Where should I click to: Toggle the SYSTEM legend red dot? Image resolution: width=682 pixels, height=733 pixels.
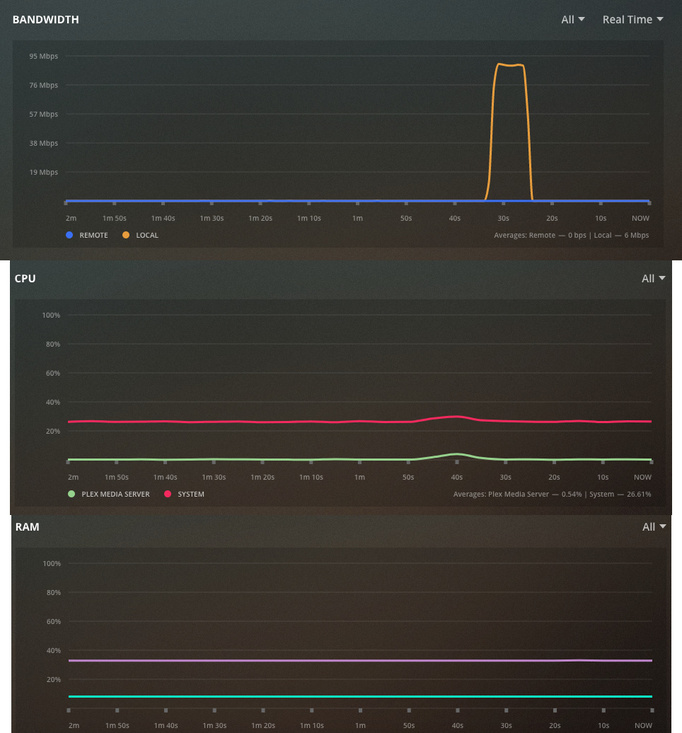(x=167, y=494)
